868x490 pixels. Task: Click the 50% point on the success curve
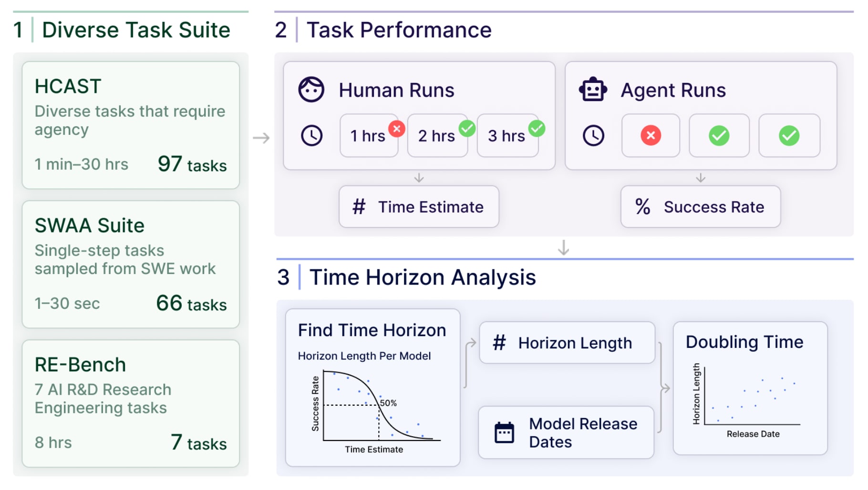tap(379, 405)
